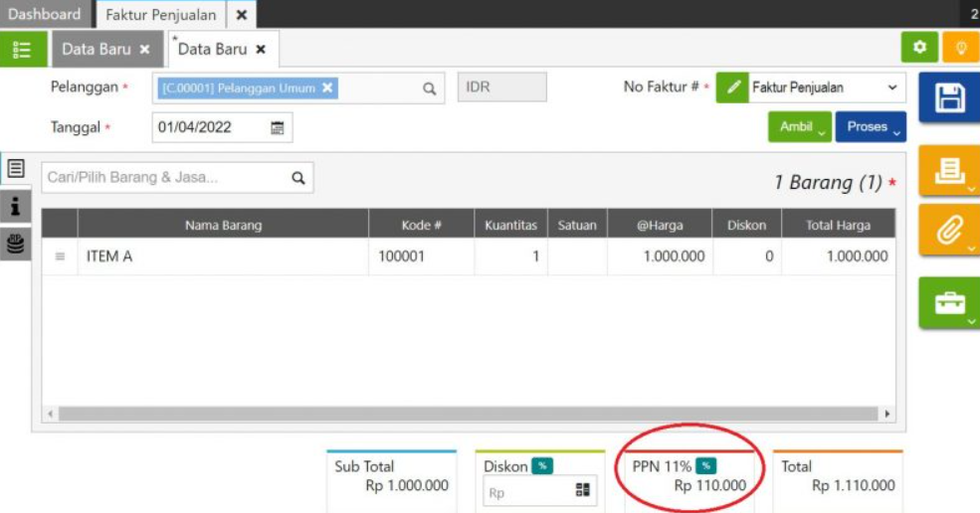980x513 pixels.
Task: Toggle the Diskon percent badge
Action: pyautogui.click(x=542, y=466)
